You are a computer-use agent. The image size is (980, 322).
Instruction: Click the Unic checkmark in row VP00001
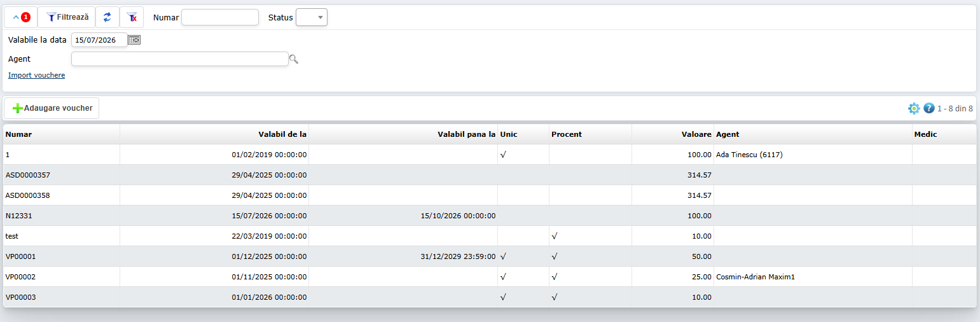(503, 256)
